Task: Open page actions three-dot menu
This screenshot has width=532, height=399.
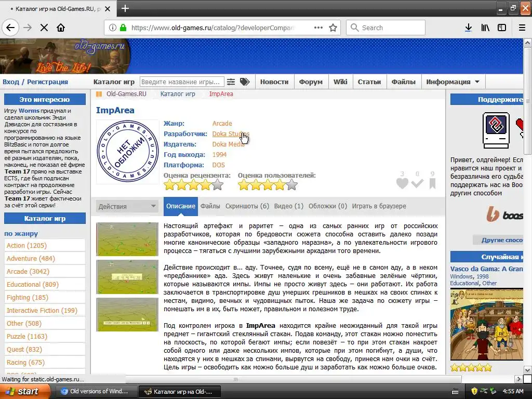Action: click(318, 28)
